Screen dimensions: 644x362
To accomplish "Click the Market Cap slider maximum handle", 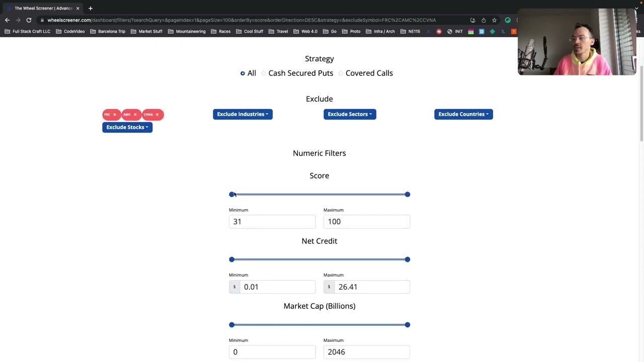I will (x=408, y=325).
